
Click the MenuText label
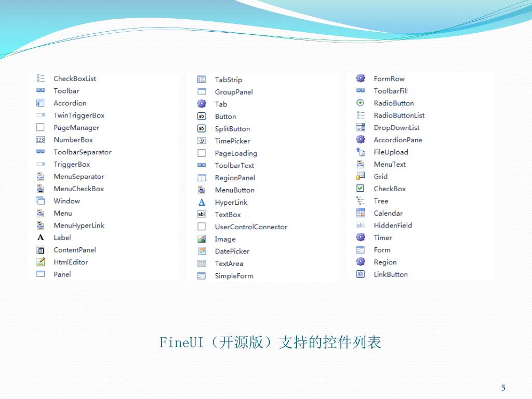coord(390,164)
